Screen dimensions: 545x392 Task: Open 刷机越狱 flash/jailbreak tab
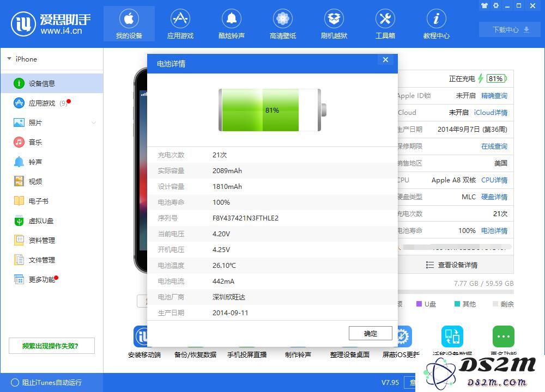(334, 24)
